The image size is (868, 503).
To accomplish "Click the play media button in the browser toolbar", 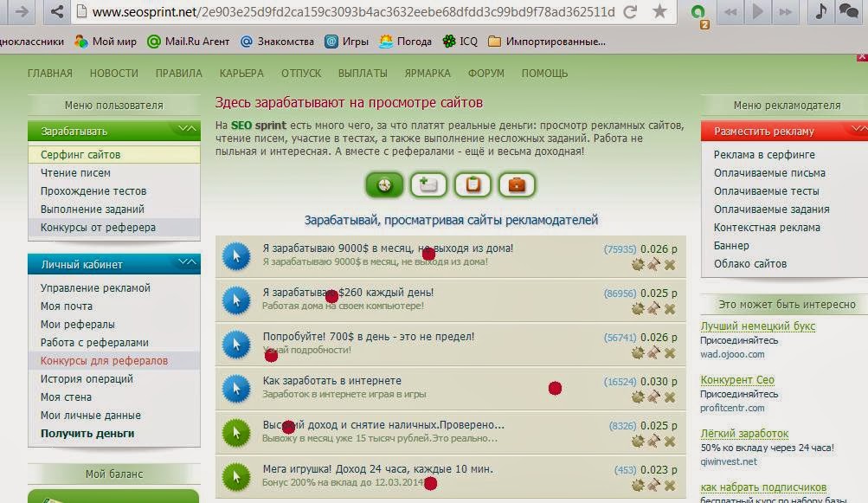I will 758,11.
